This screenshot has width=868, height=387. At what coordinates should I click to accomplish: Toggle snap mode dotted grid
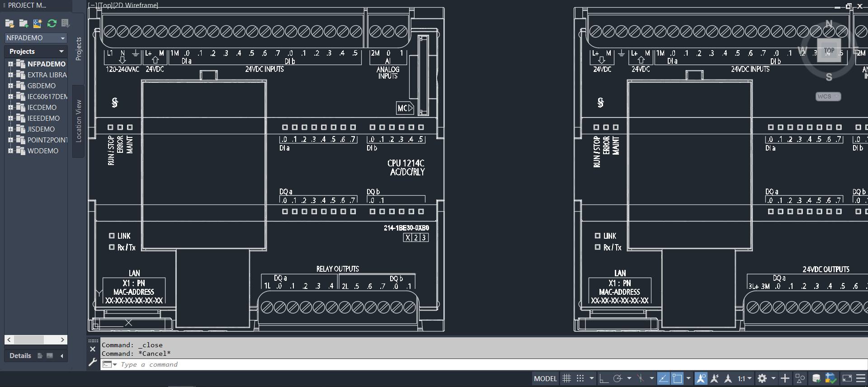click(580, 379)
